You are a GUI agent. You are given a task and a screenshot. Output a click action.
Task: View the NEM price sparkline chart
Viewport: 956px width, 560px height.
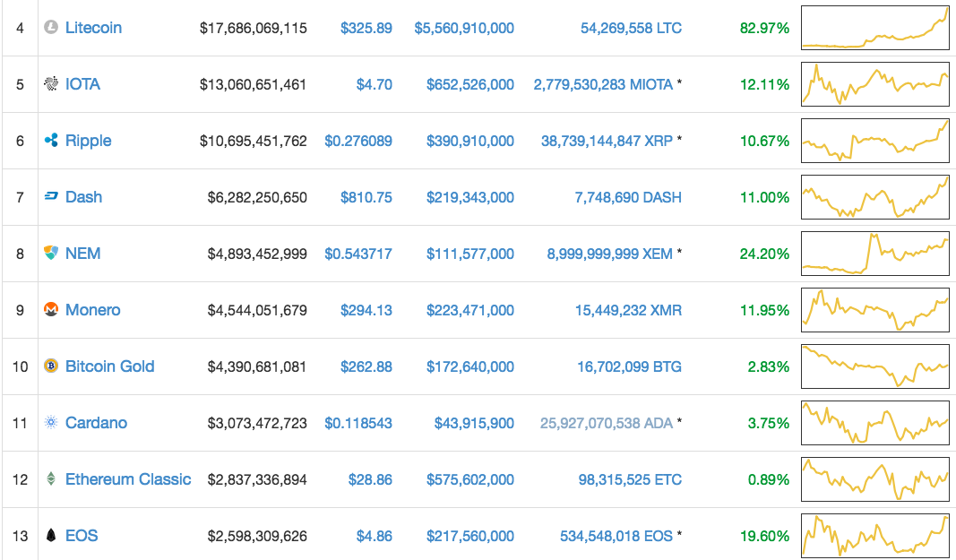[x=874, y=254]
